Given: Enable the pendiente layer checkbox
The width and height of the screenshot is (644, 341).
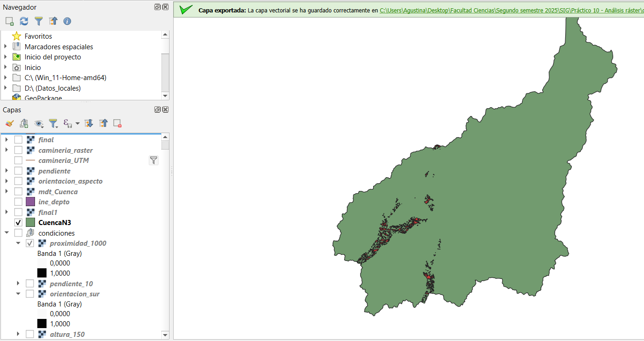Looking at the screenshot, I should coord(18,171).
